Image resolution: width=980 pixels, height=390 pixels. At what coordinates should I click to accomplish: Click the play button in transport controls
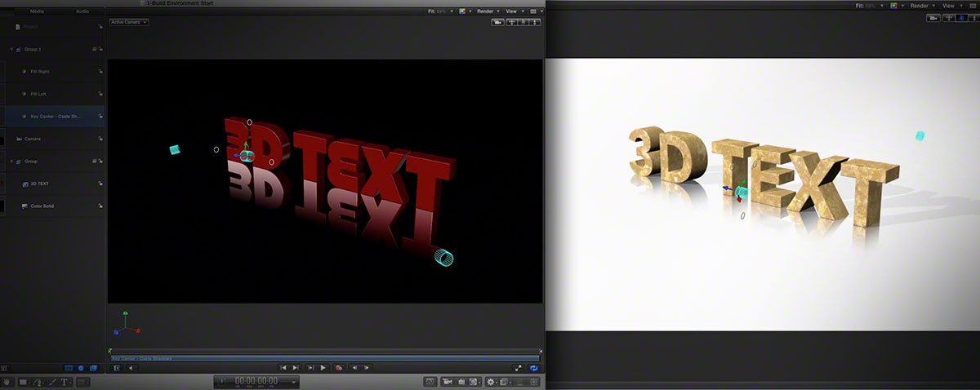(323, 368)
